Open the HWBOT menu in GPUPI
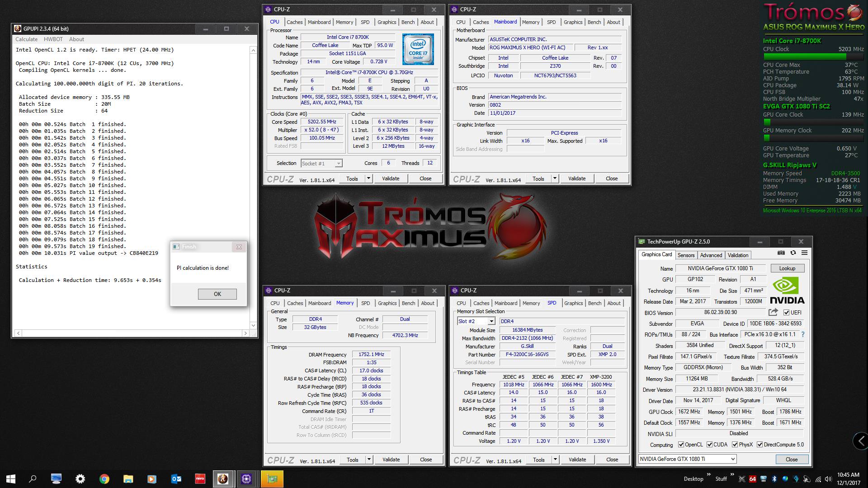 point(53,39)
